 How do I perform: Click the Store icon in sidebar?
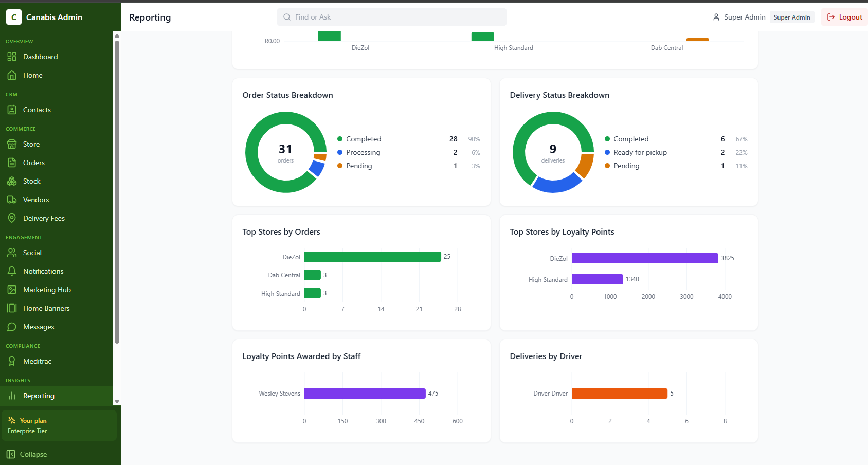pos(12,144)
